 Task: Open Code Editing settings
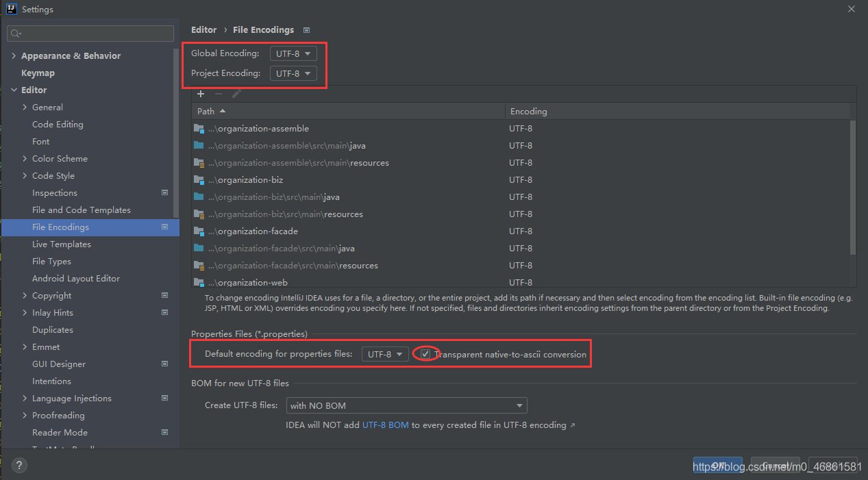tap(58, 125)
